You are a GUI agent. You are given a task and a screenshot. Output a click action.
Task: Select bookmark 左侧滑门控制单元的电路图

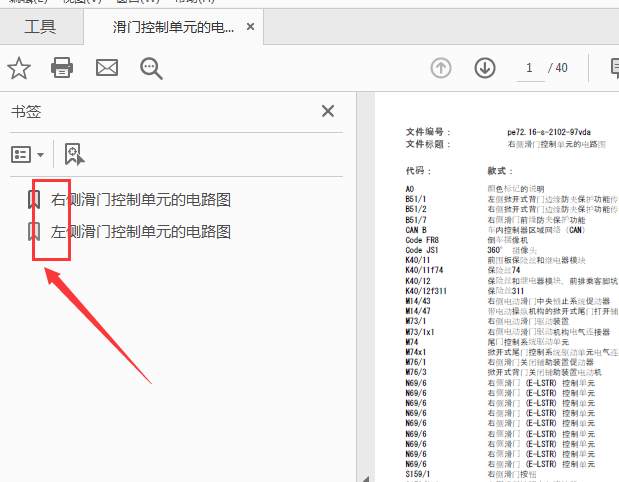[141, 232]
